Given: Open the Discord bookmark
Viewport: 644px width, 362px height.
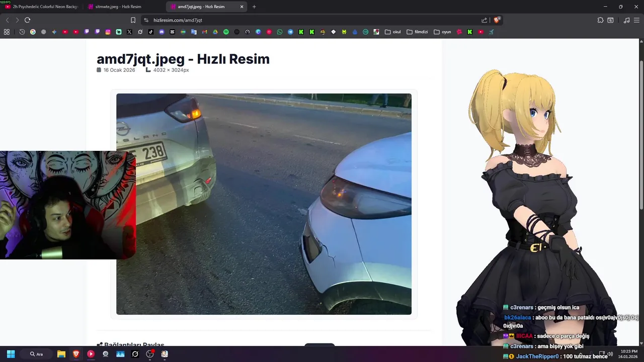Looking at the screenshot, I should tap(162, 32).
